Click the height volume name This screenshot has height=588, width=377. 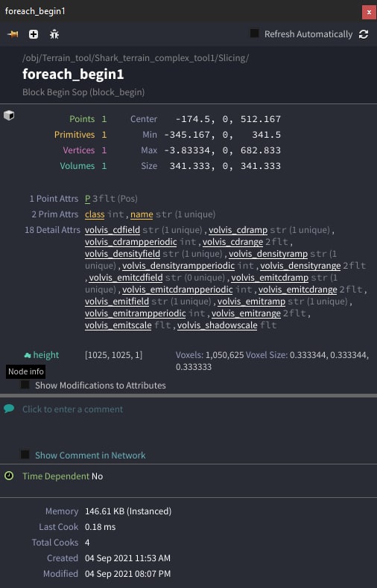click(x=45, y=355)
